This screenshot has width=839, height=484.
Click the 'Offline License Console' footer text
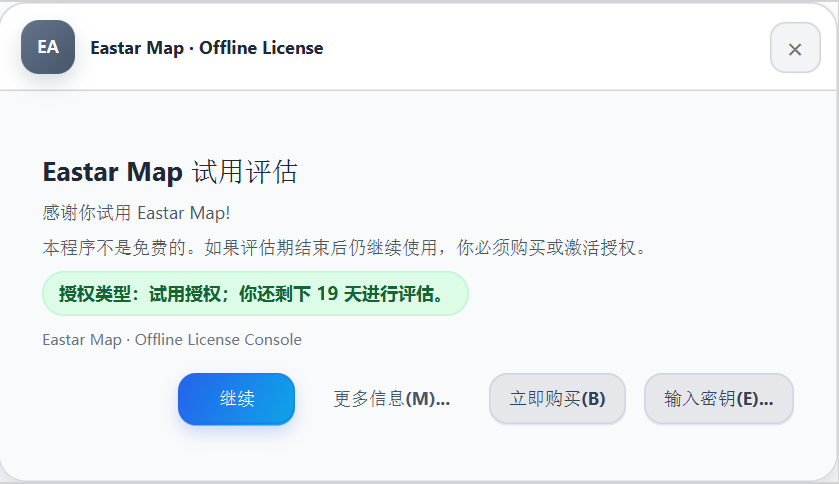click(172, 340)
